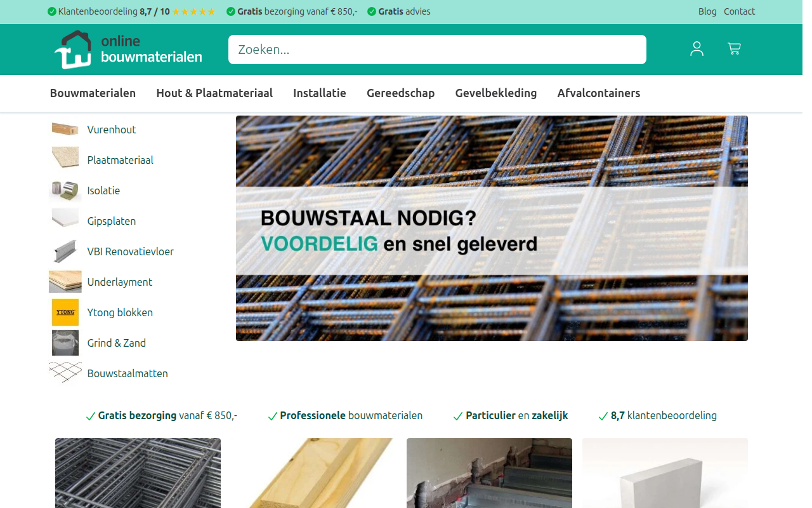
Task: Focus the Zoeken search field
Action: 437,50
